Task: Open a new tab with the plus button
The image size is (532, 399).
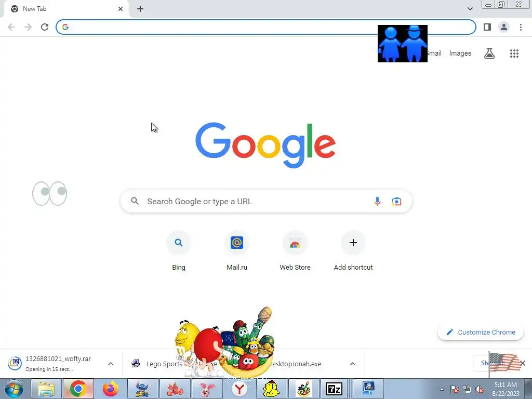Action: point(140,9)
